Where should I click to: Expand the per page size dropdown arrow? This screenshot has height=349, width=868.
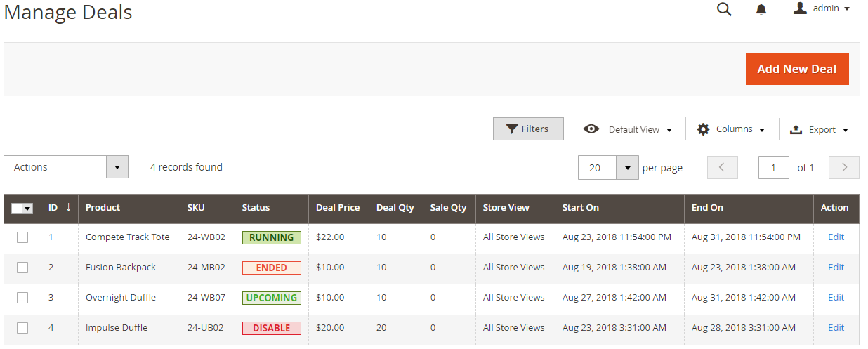[626, 168]
